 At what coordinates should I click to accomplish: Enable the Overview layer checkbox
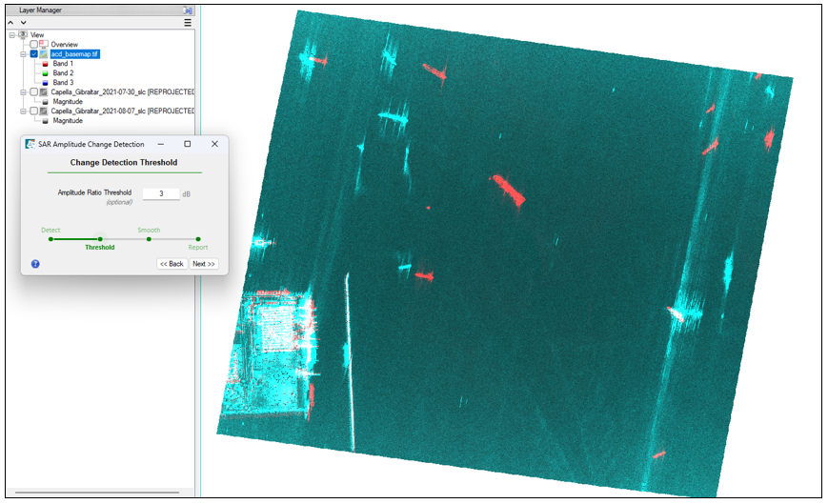34,45
